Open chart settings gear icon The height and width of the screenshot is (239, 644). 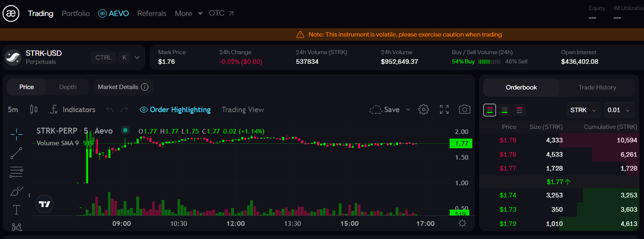424,109
